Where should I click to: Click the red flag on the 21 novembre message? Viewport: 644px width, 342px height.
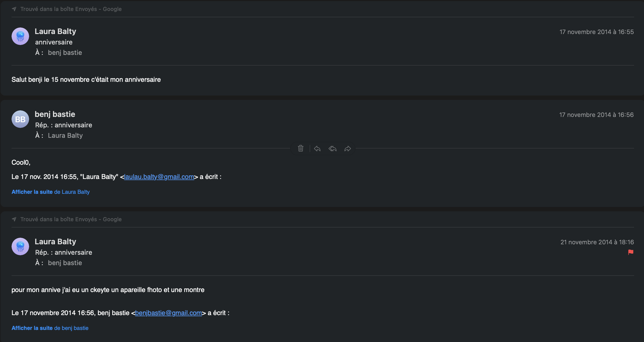pos(631,252)
